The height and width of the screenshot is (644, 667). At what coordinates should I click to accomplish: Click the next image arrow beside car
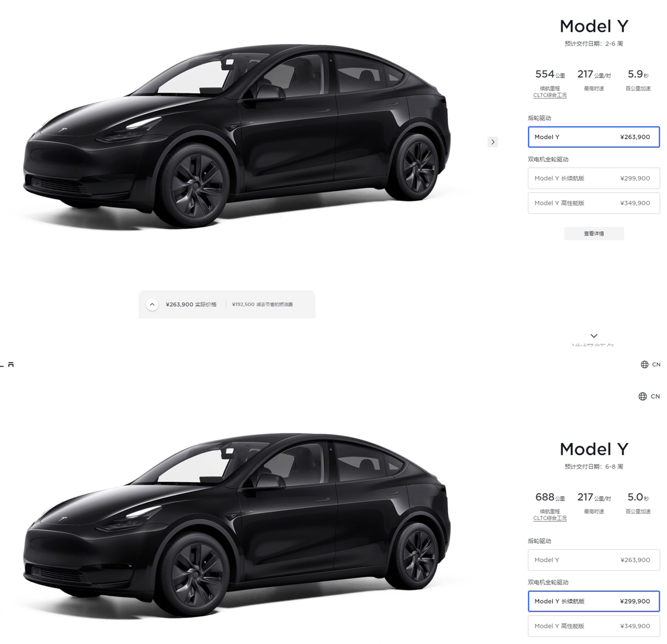(493, 142)
